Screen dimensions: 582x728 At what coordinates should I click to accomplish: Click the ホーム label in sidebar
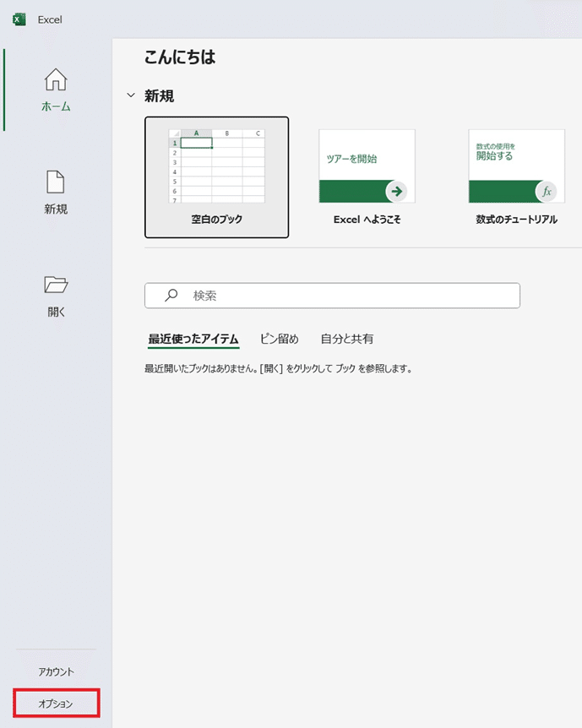pos(56,106)
